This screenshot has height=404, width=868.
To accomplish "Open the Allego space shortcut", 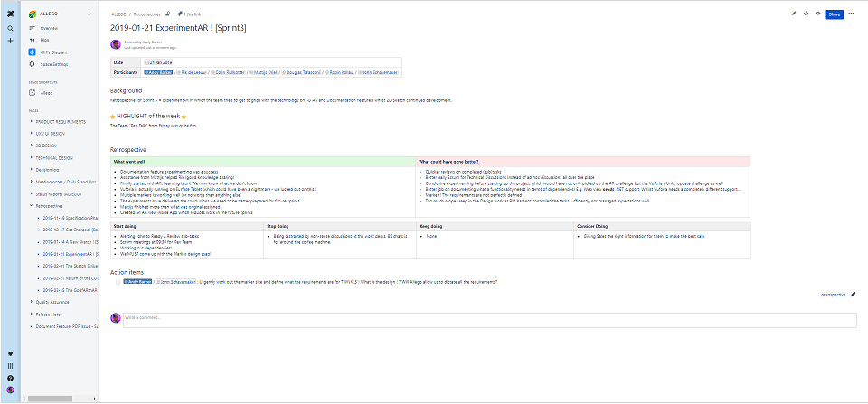I will [46, 93].
